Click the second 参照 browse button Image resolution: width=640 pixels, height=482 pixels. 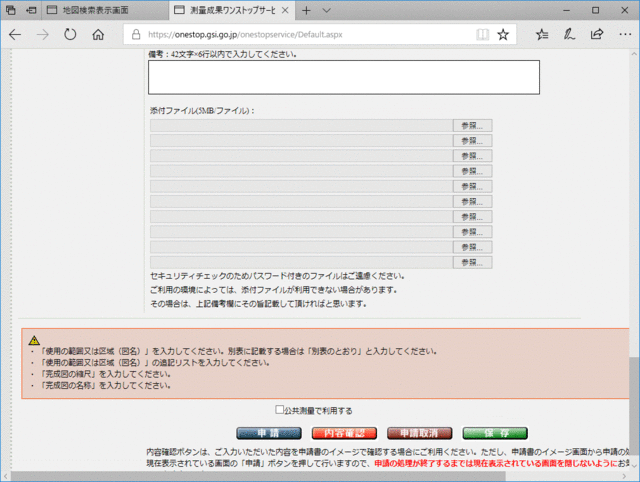(472, 141)
